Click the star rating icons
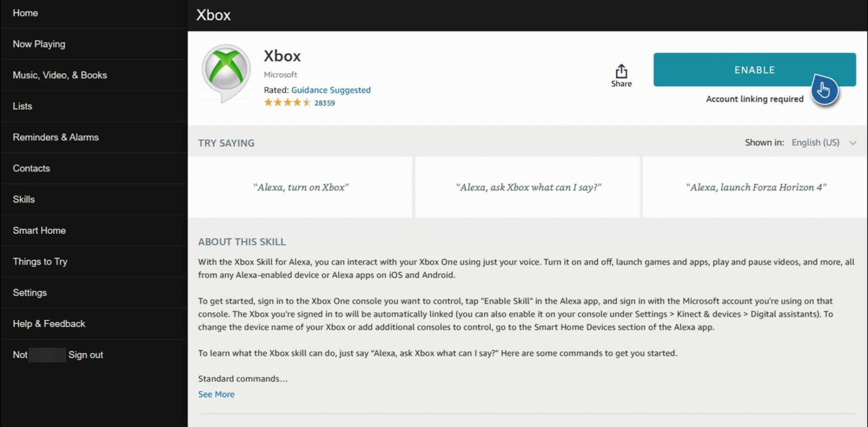This screenshot has height=427, width=868. [x=287, y=102]
